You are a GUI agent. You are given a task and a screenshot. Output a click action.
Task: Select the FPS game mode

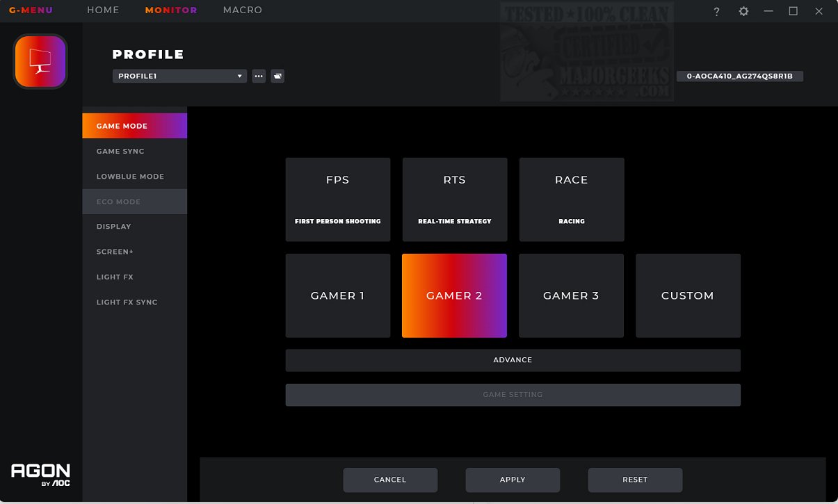tap(337, 200)
